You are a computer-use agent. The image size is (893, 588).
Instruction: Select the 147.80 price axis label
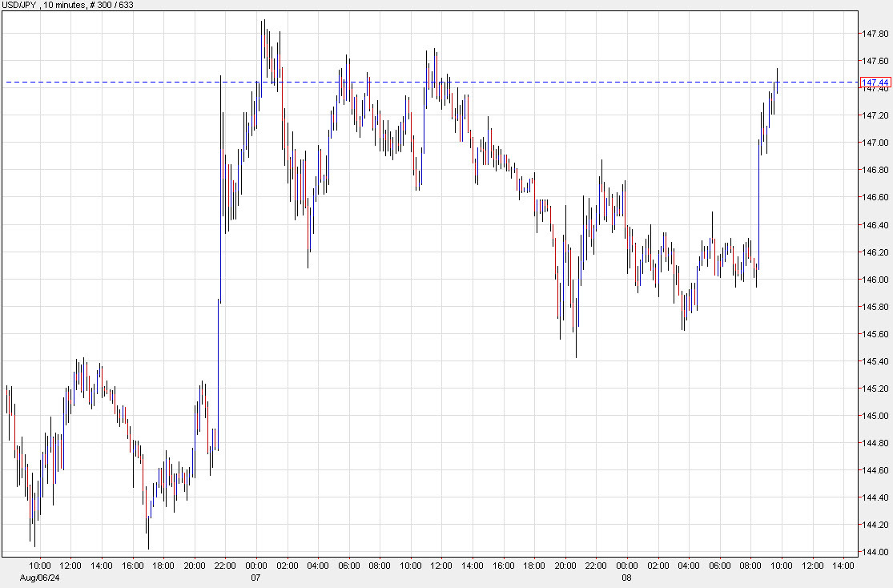click(874, 34)
